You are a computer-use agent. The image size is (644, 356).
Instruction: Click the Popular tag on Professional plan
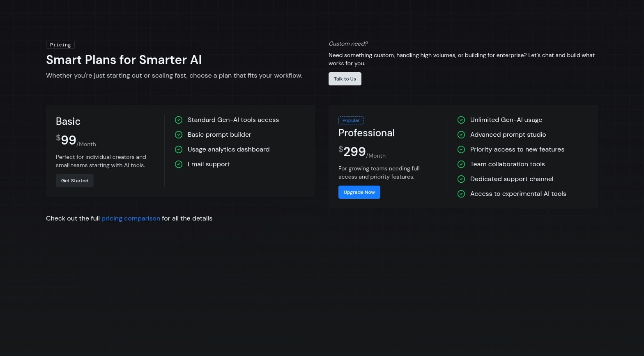click(x=351, y=120)
